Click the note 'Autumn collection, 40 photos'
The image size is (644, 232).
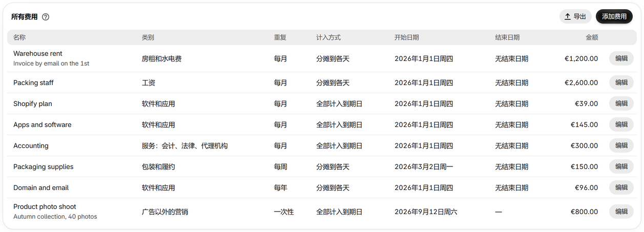55,217
